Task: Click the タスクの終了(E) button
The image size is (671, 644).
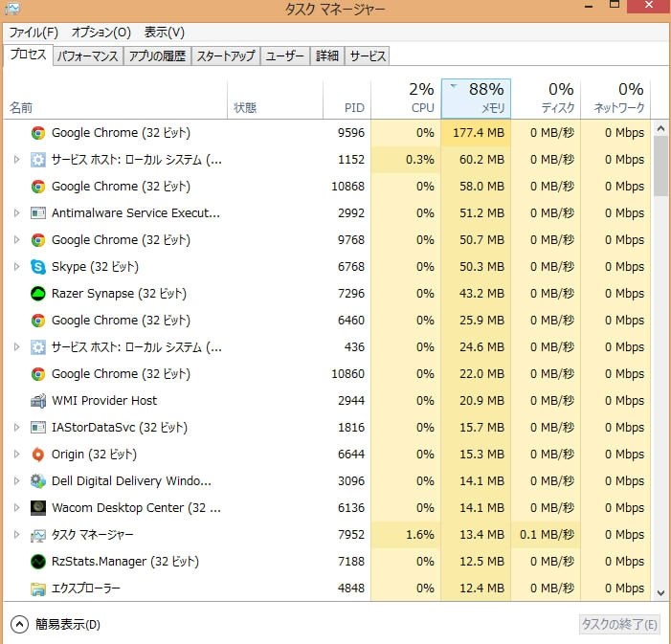Action: click(x=618, y=625)
